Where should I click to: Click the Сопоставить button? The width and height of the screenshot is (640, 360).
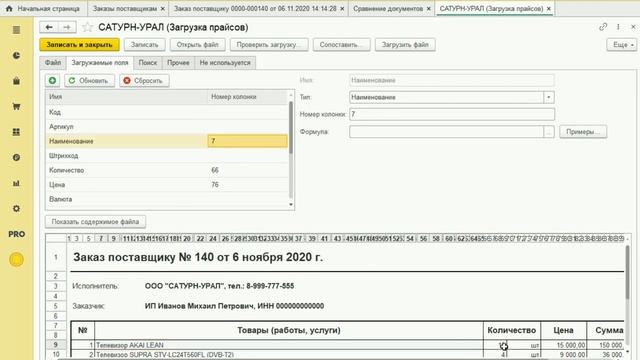click(341, 44)
